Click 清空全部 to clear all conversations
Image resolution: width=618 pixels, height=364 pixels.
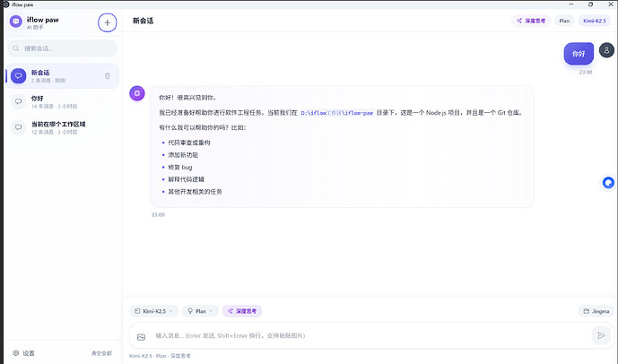click(x=101, y=353)
